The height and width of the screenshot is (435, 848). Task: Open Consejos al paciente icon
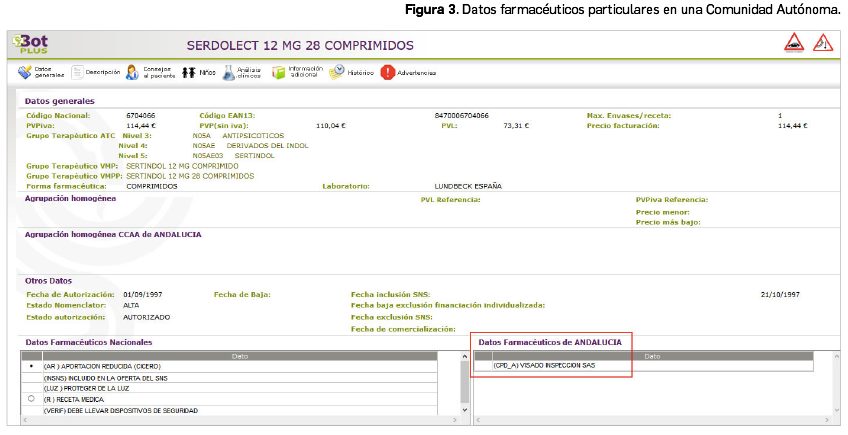(x=132, y=72)
